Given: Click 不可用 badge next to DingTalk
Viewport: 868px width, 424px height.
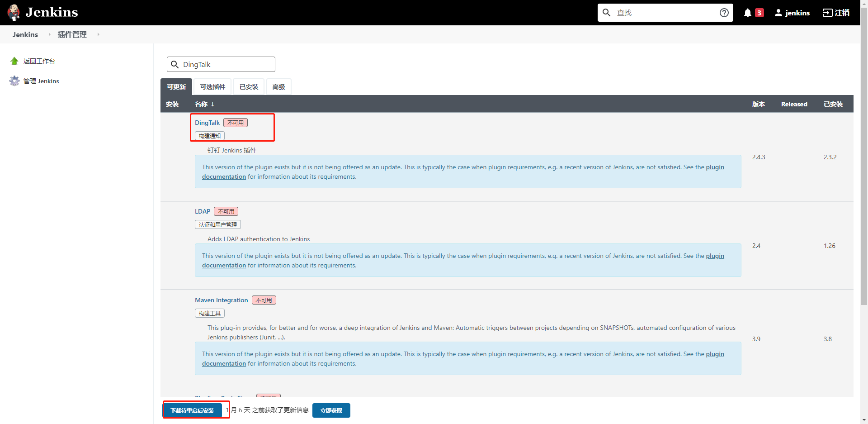Looking at the screenshot, I should pyautogui.click(x=236, y=123).
